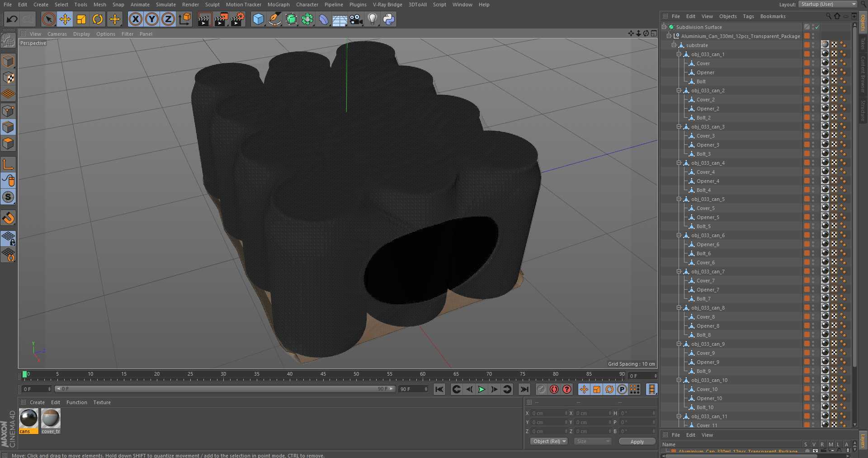Switch to Polygons mode

[8, 143]
